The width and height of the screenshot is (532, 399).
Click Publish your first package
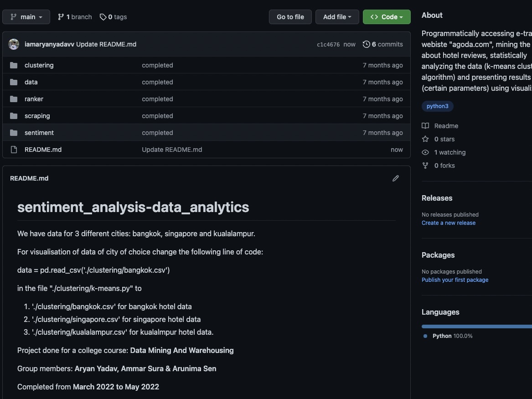(x=455, y=280)
